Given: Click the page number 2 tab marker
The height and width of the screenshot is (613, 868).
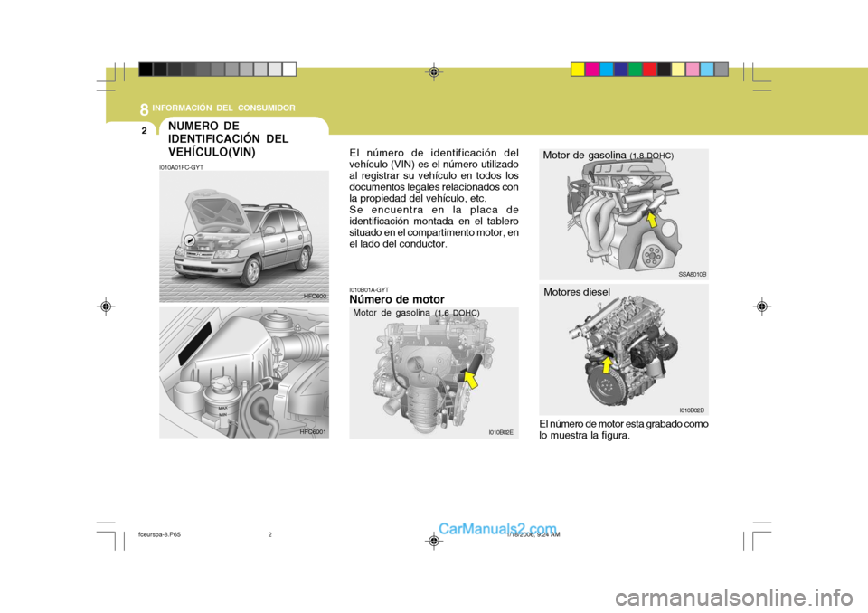Looking at the screenshot, I should click(x=145, y=131).
